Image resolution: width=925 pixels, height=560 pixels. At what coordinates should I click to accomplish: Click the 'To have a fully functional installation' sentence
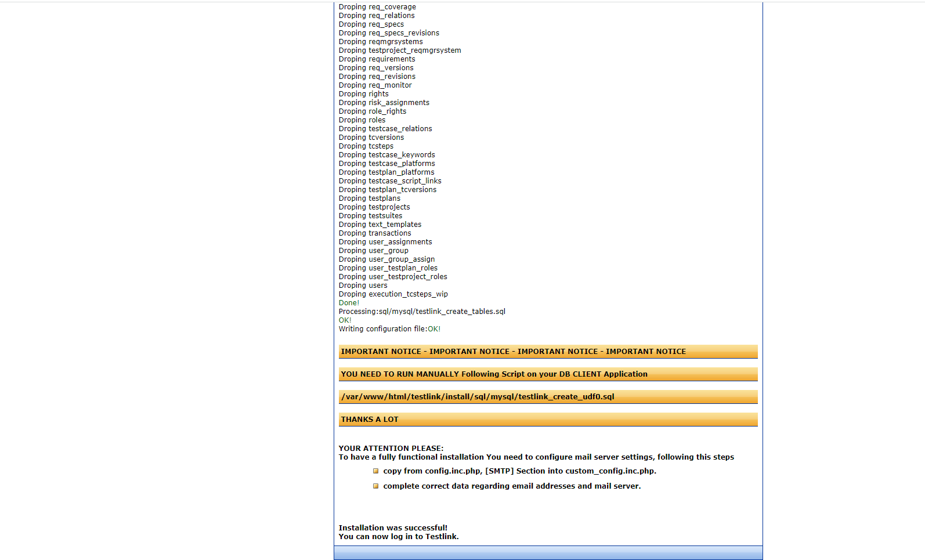pos(536,457)
